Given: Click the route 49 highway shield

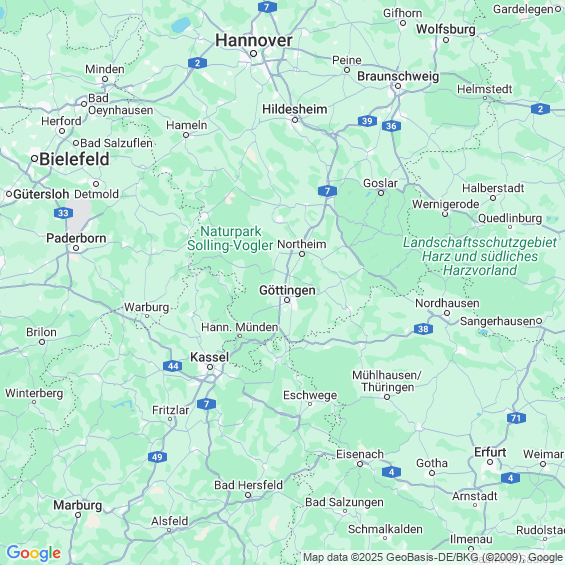Looking at the screenshot, I should tap(157, 457).
